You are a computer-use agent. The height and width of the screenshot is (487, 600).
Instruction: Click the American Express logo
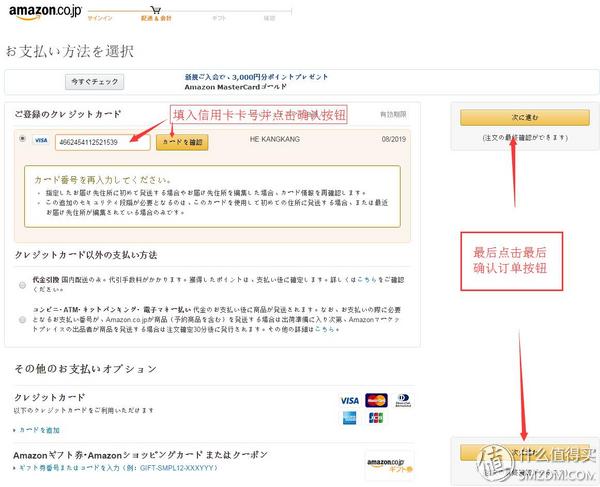(x=349, y=418)
